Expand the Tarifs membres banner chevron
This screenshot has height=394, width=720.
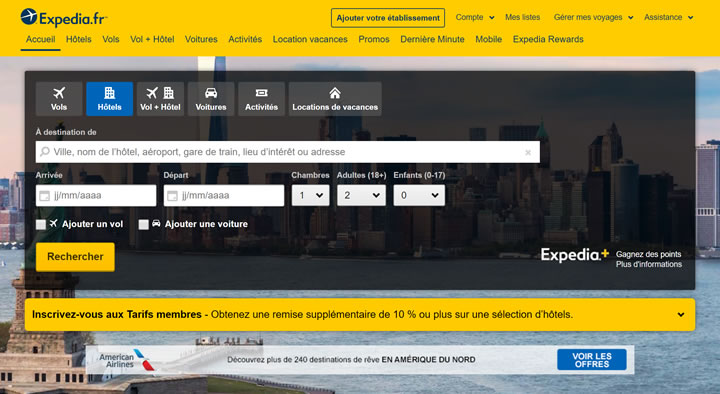tap(681, 315)
